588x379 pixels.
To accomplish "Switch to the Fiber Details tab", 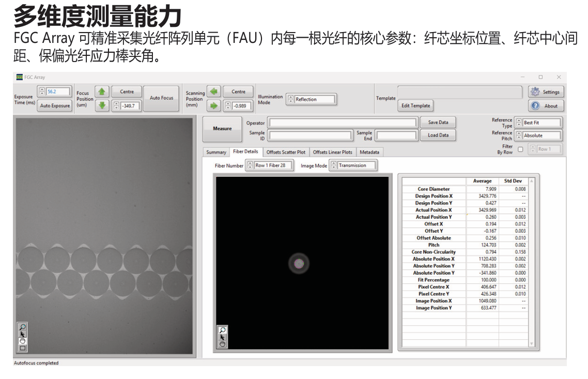I will (x=245, y=151).
